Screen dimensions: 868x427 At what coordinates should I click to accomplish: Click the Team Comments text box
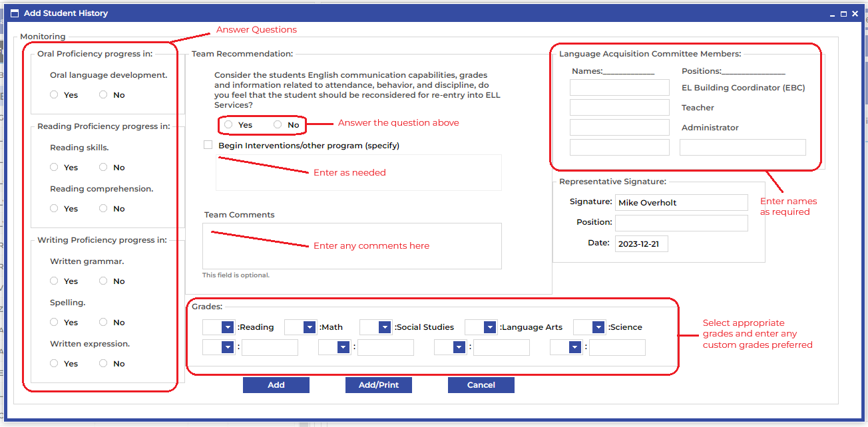[x=352, y=246]
